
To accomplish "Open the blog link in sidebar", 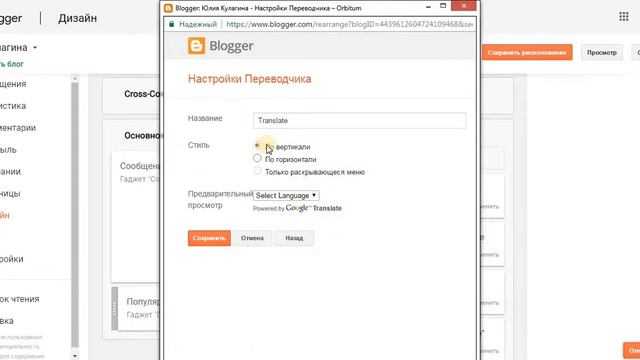I will tap(12, 64).
